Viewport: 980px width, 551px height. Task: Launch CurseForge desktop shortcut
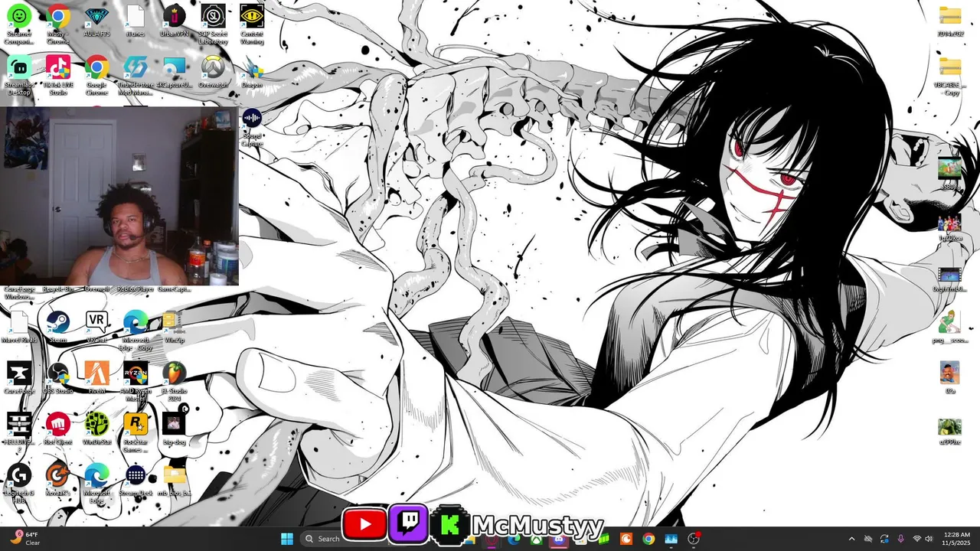coord(19,378)
